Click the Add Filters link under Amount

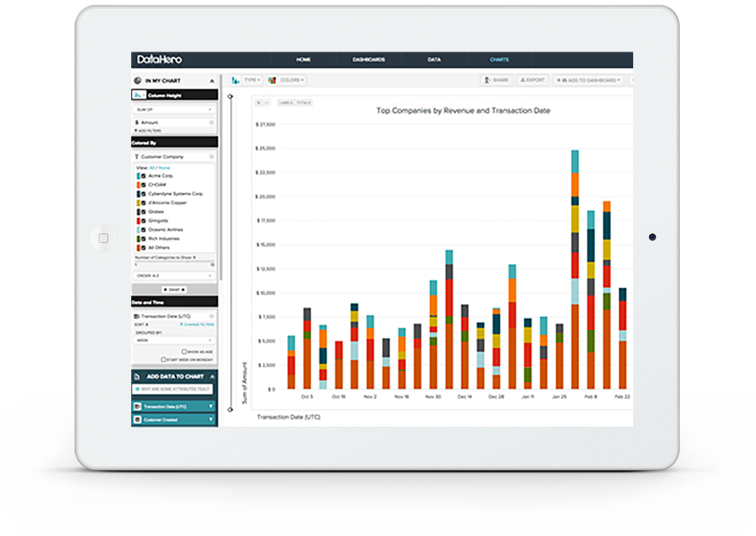[147, 130]
